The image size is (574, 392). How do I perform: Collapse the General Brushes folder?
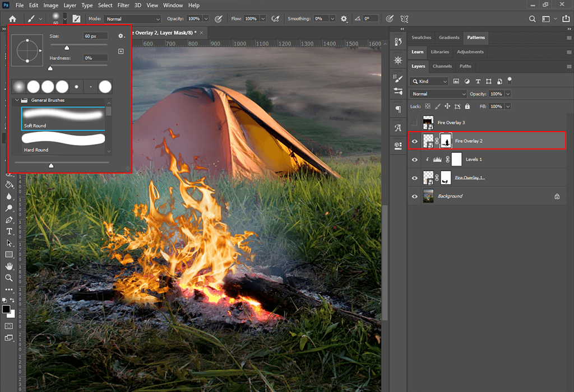16,101
